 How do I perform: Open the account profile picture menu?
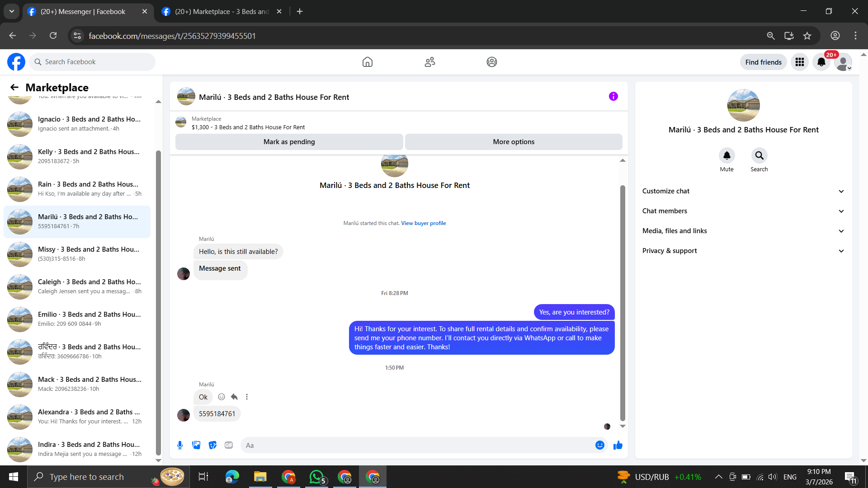point(843,62)
